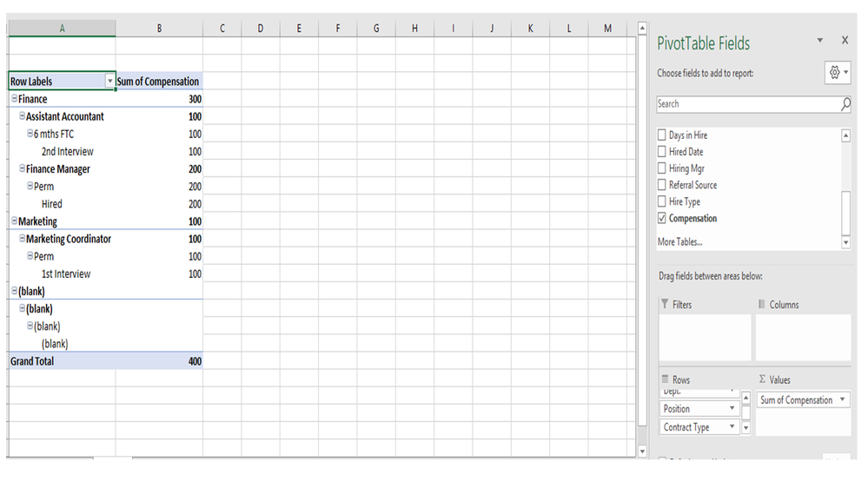The image size is (868, 488).
Task: Select column A header
Action: (62, 28)
